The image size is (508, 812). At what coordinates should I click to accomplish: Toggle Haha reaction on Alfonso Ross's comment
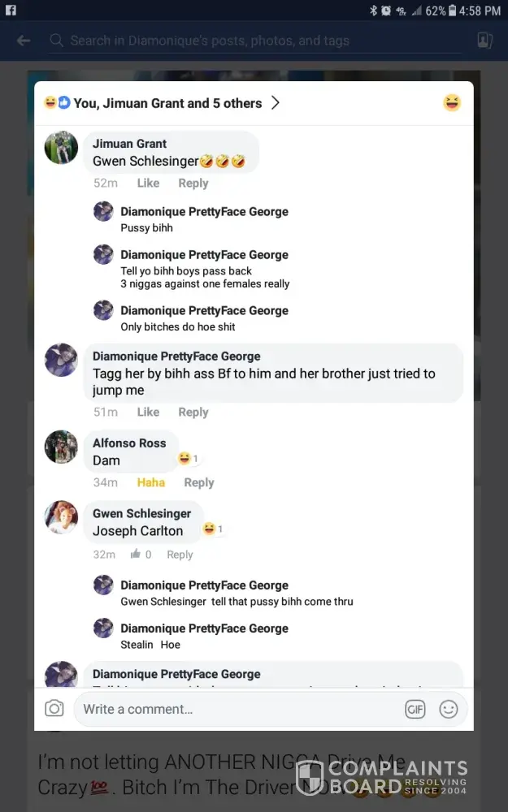[x=150, y=482]
